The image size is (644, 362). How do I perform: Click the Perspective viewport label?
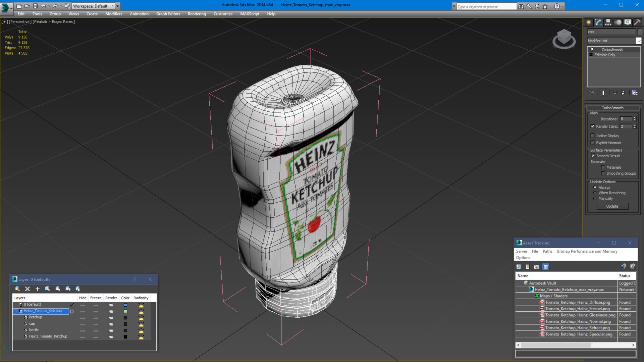(20, 21)
